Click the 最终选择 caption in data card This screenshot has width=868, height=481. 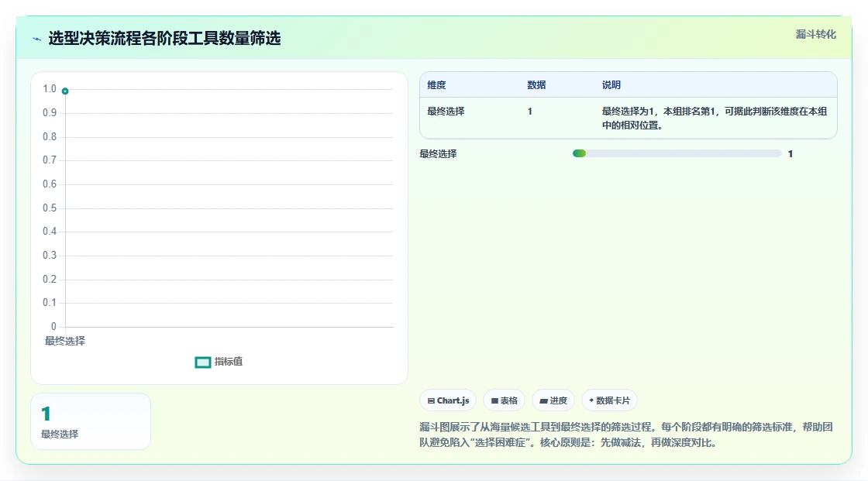pos(60,435)
